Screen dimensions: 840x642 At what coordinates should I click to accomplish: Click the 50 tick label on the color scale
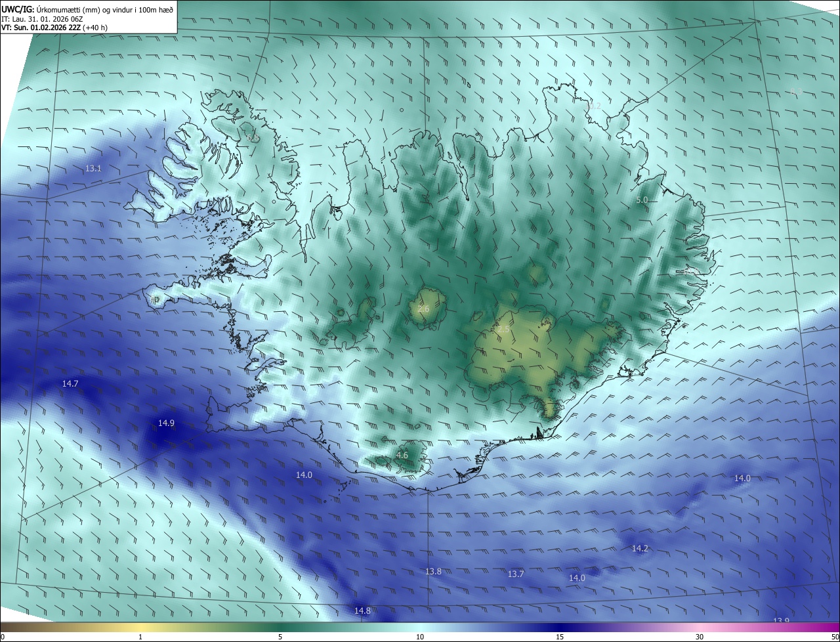coord(835,637)
